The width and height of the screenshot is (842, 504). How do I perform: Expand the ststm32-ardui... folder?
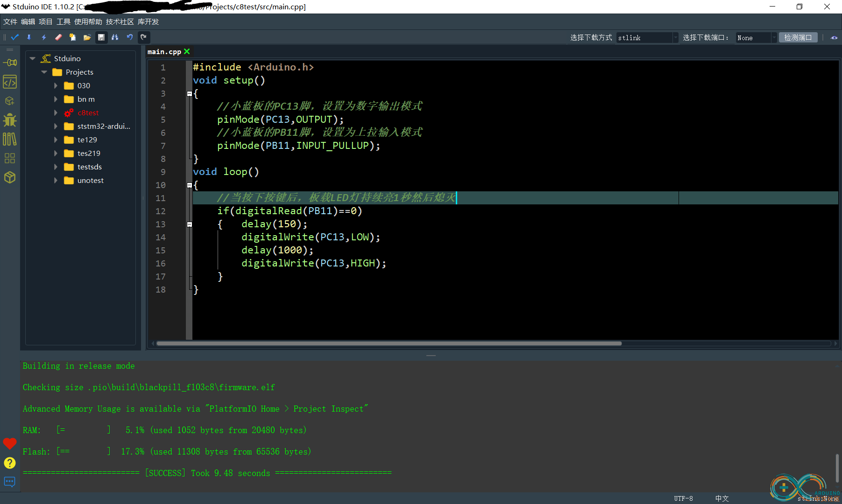point(56,126)
